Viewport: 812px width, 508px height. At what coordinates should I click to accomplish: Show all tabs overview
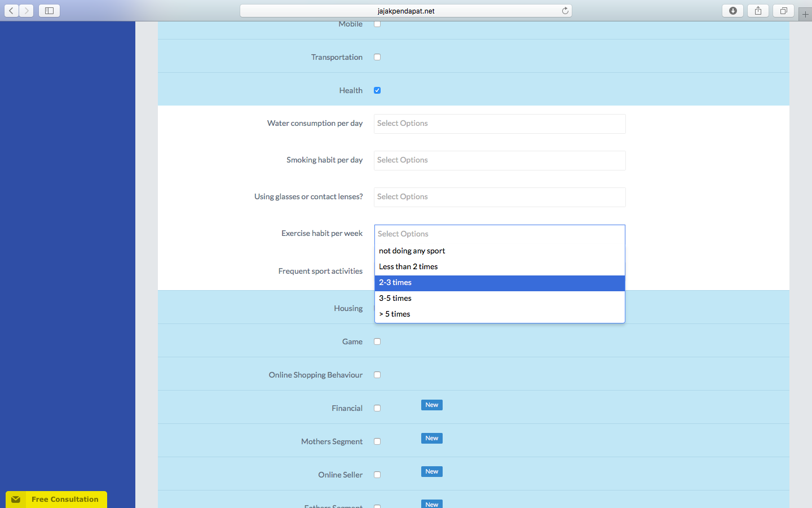[x=783, y=11]
